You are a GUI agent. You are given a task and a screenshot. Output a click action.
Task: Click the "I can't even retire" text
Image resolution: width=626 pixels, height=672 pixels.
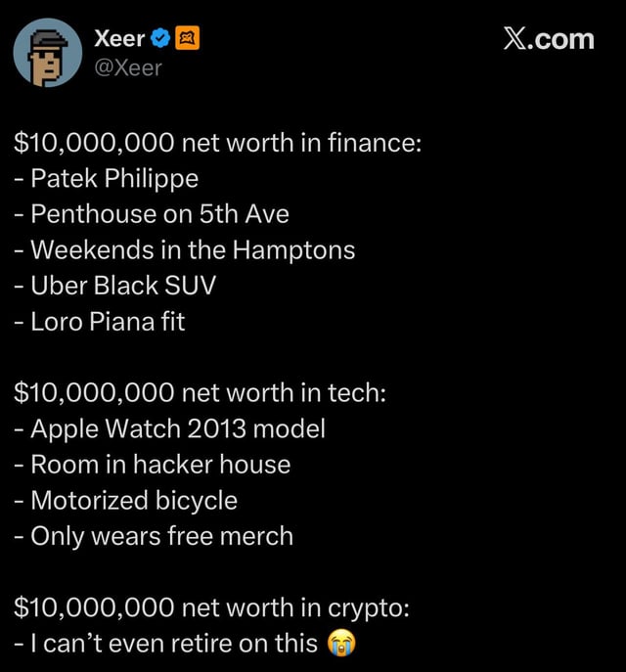pyautogui.click(x=166, y=643)
